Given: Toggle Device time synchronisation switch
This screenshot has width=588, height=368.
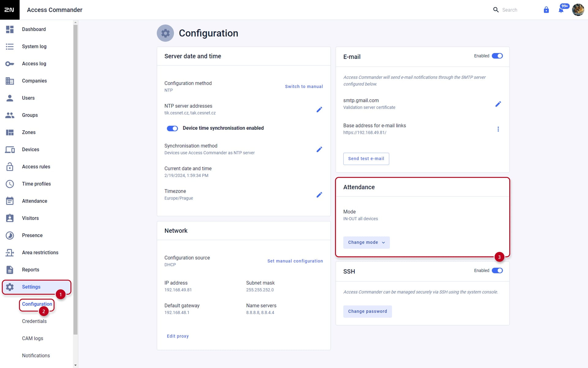Looking at the screenshot, I should (x=172, y=128).
